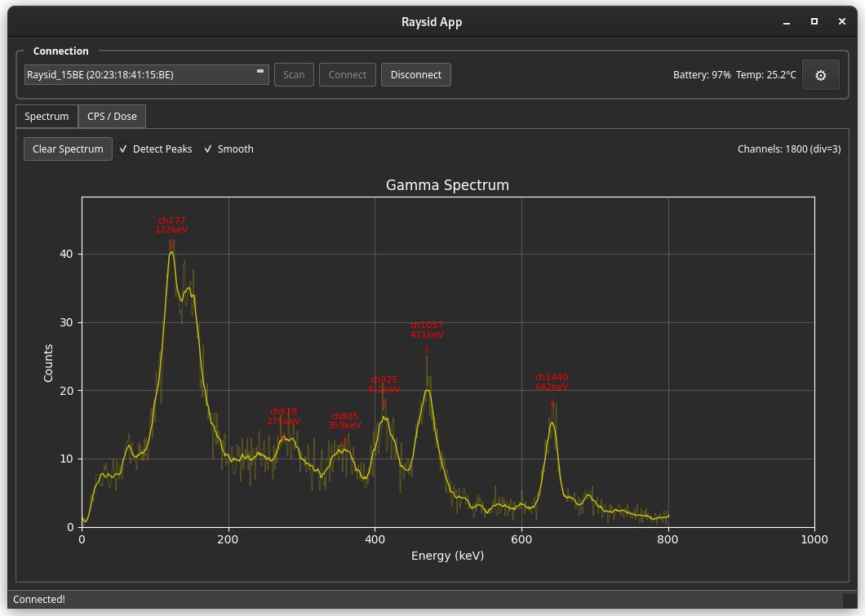
Task: Click the Connected! status bar message
Action: tap(39, 599)
